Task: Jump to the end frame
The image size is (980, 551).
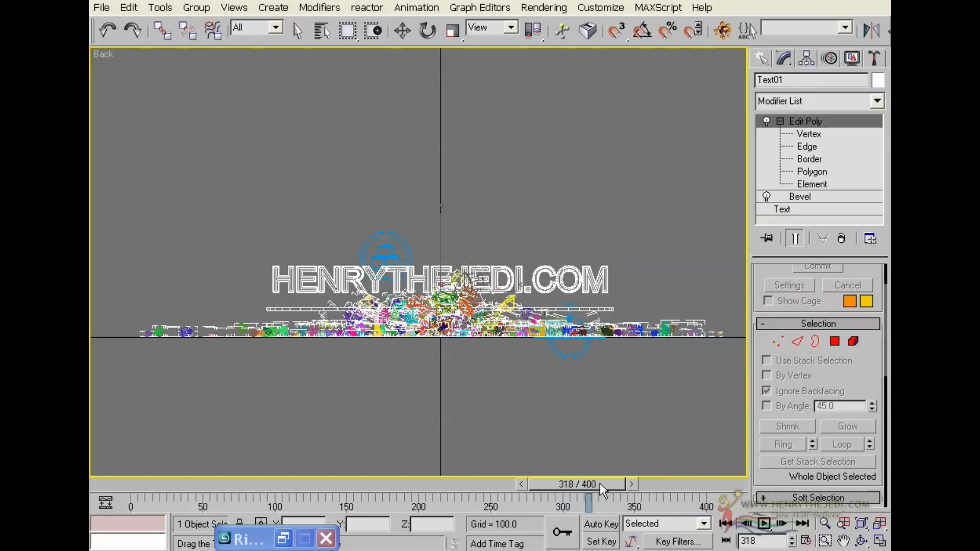Action: click(x=802, y=523)
